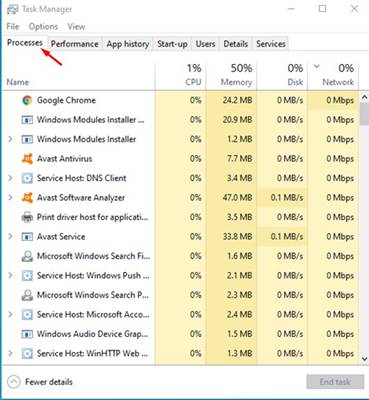369x400 pixels.
Task: Expand Service Host: Windows Push entry
Action: [10, 275]
